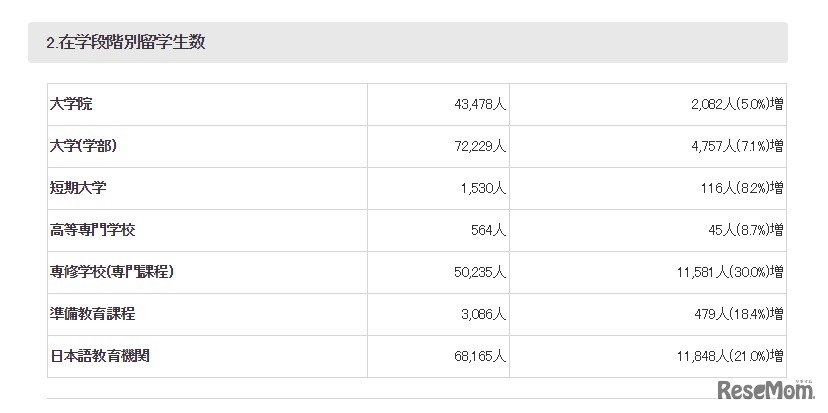The width and height of the screenshot is (828, 413).
Task: Click the 564人 value cell
Action: coord(490,230)
